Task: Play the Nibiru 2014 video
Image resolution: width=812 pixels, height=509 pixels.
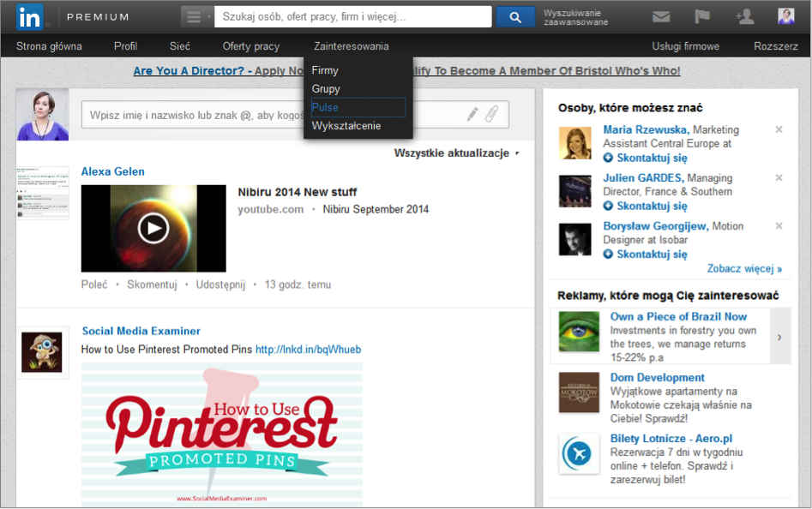Action: [153, 228]
